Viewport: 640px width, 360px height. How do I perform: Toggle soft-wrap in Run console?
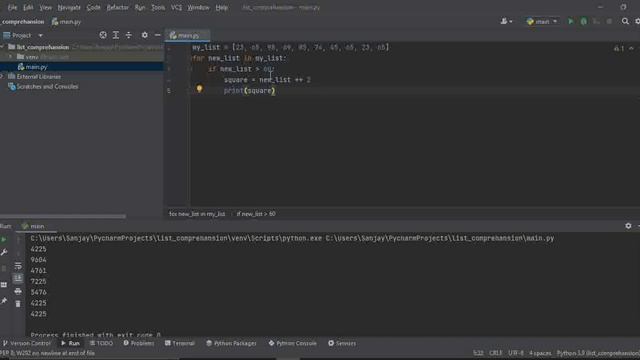[x=18, y=266]
